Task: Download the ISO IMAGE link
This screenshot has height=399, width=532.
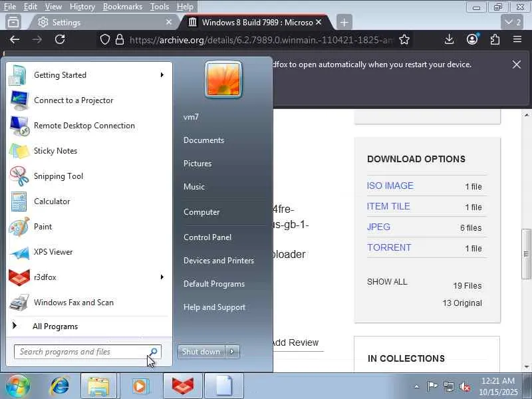Action: coord(390,186)
